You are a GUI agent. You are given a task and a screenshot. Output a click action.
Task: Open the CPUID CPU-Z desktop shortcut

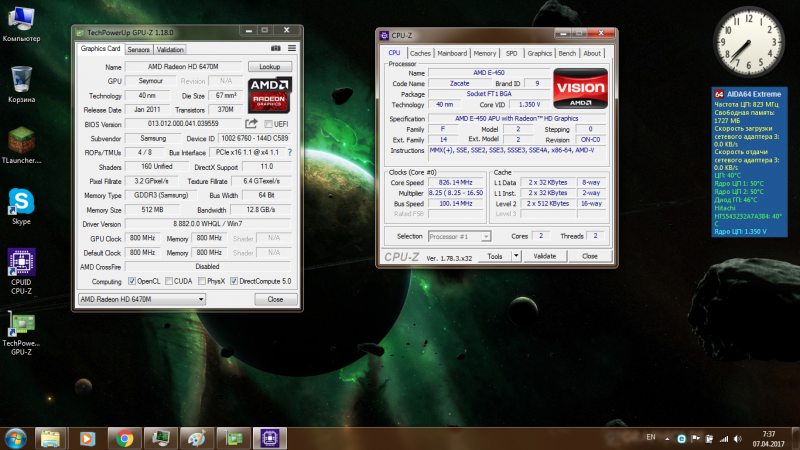coord(21,271)
